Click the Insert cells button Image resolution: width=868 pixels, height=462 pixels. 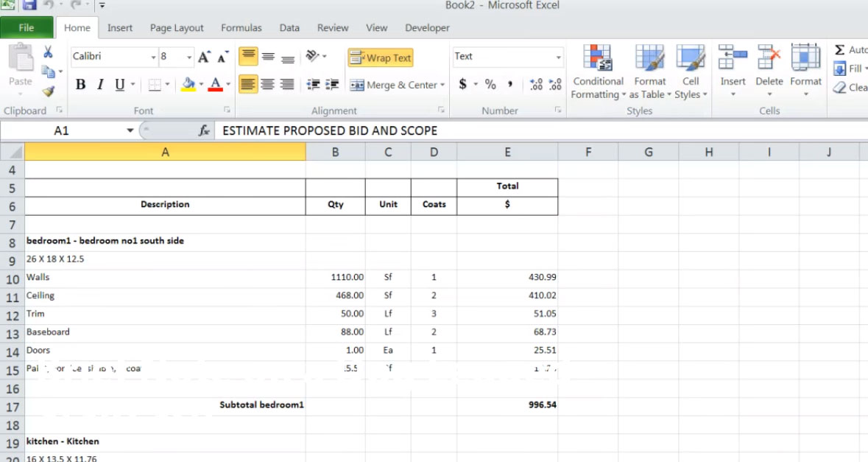coord(733,70)
